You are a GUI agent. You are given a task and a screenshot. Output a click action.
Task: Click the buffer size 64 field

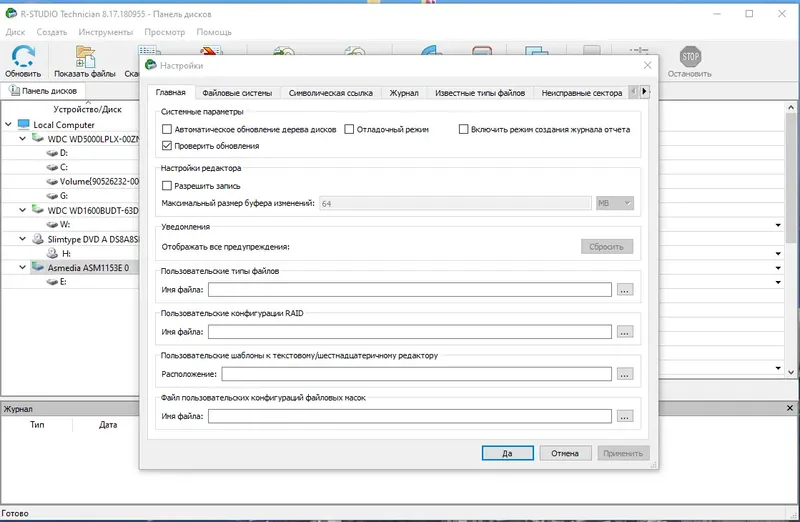point(455,203)
